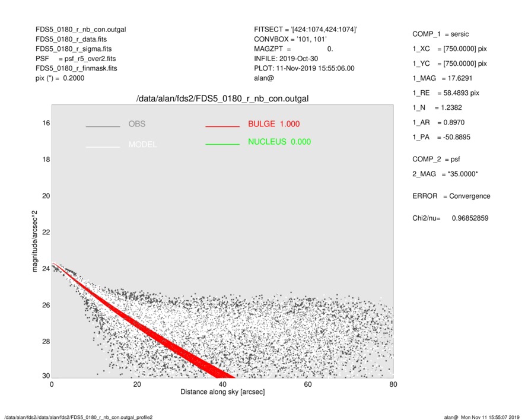
Task: Click the white MODEL legend line sample
Action: tap(103, 147)
